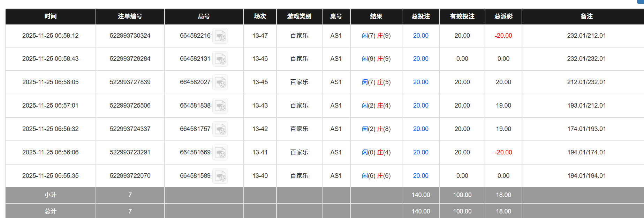This screenshot has height=218, width=644.
Task: Click total bet 20.00 for round 13-42
Action: click(421, 129)
